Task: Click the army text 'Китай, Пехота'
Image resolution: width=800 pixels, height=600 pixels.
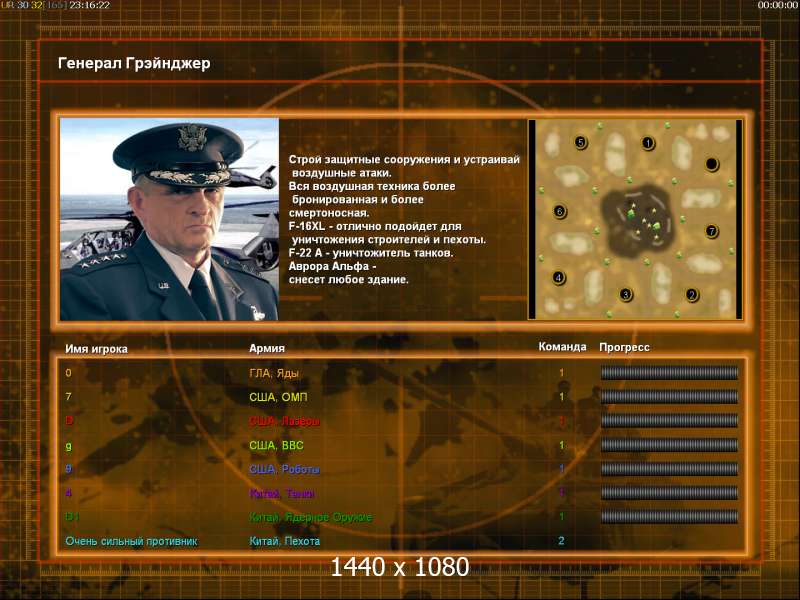Action: 285,541
